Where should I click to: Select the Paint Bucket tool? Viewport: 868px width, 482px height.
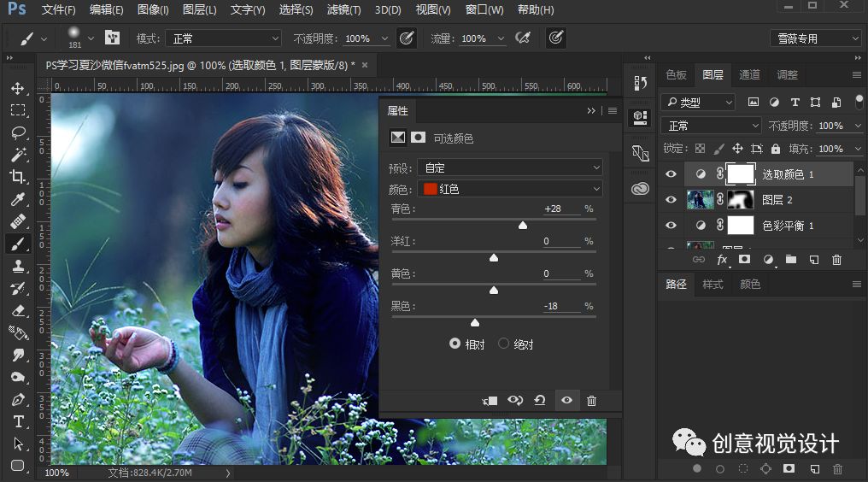[18, 332]
